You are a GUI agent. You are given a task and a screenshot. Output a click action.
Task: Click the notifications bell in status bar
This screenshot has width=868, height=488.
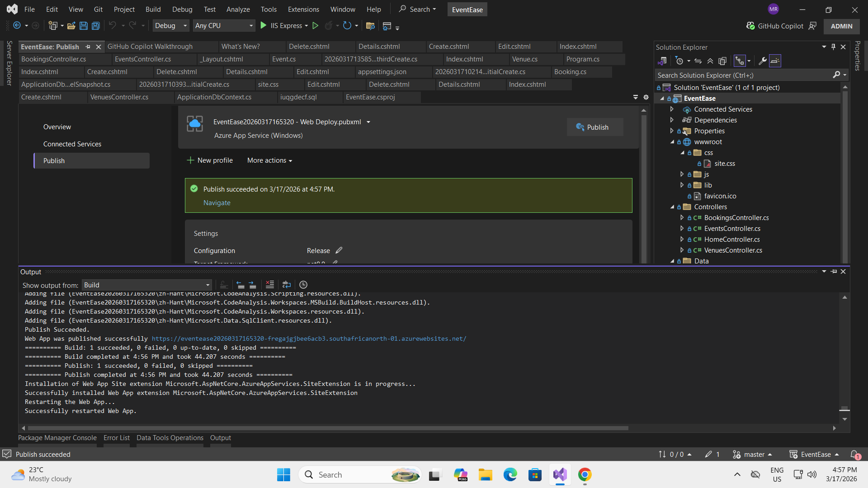coord(854,454)
